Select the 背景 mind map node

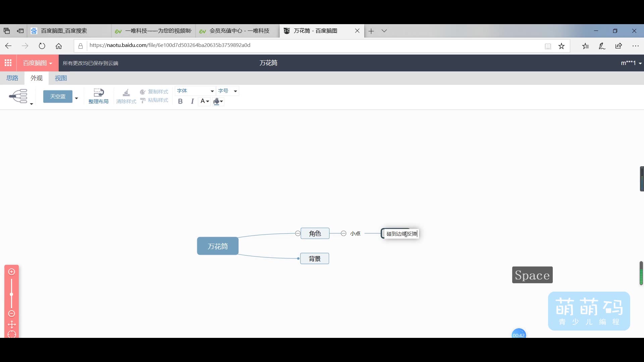(315, 259)
